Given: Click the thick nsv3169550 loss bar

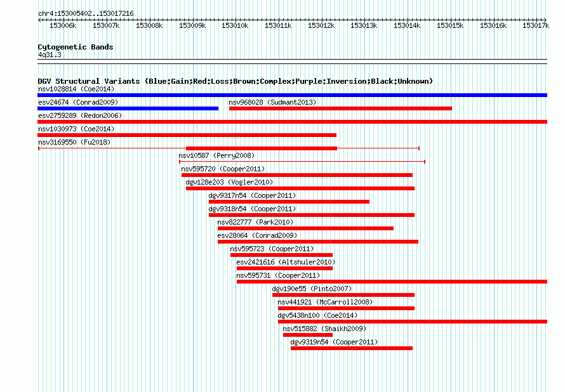Looking at the screenshot, I should pos(262,148).
